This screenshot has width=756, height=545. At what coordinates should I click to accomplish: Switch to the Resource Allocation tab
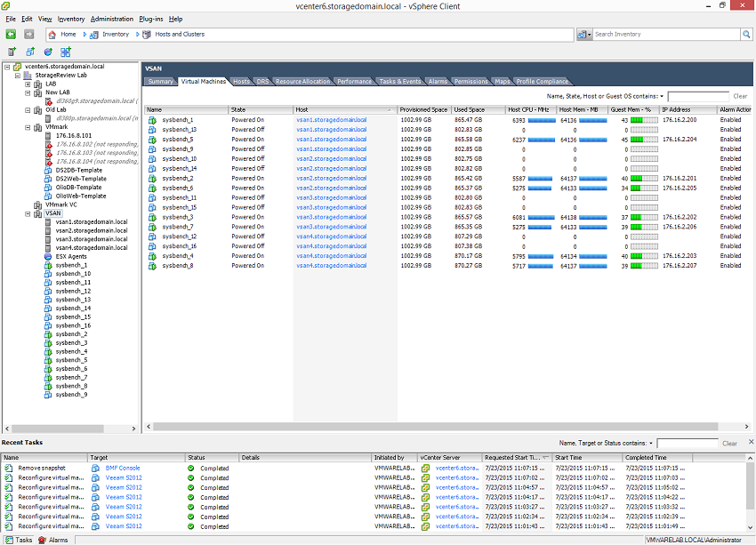302,82
